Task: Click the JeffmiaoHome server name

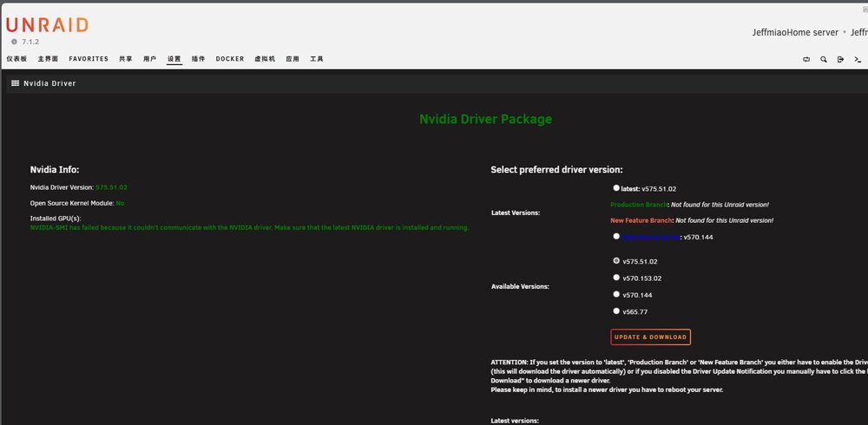Action: click(x=795, y=33)
